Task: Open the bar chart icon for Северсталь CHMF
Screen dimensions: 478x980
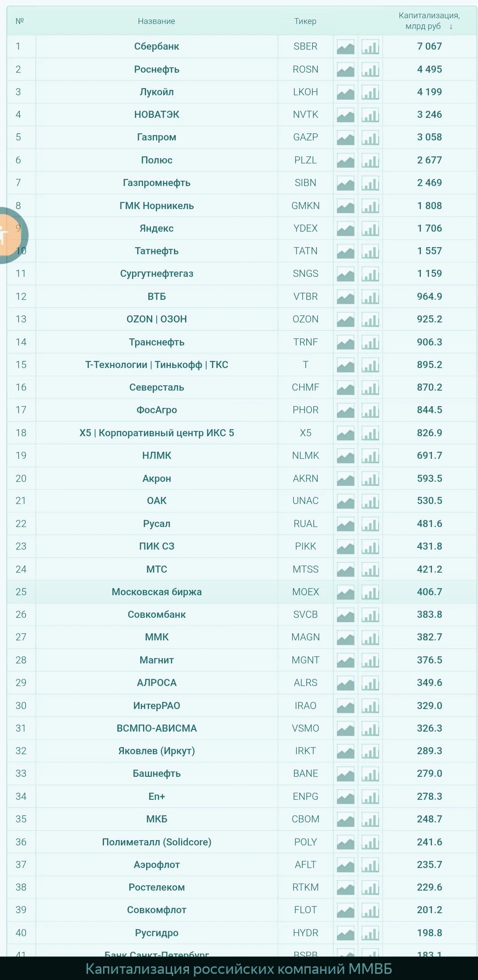Action: pyautogui.click(x=370, y=388)
